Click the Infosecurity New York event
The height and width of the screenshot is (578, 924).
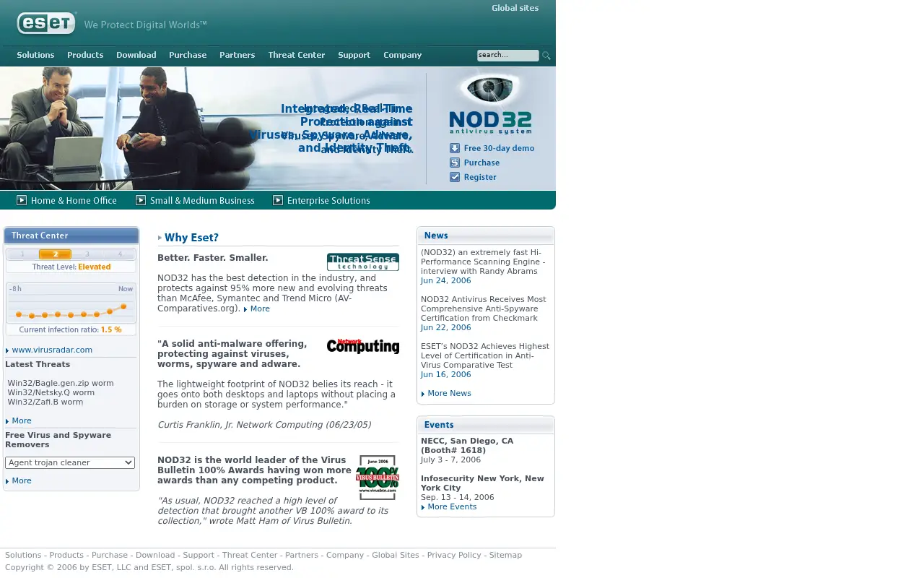[482, 483]
